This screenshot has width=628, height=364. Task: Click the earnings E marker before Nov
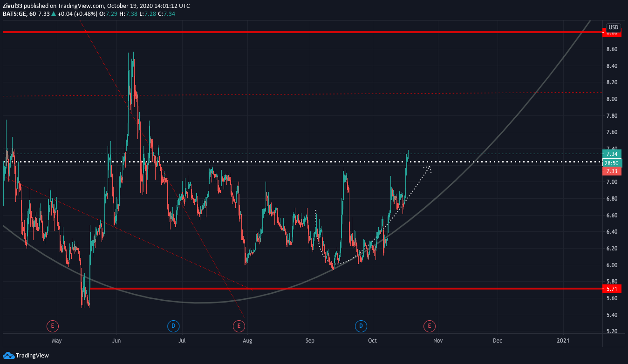coord(430,326)
